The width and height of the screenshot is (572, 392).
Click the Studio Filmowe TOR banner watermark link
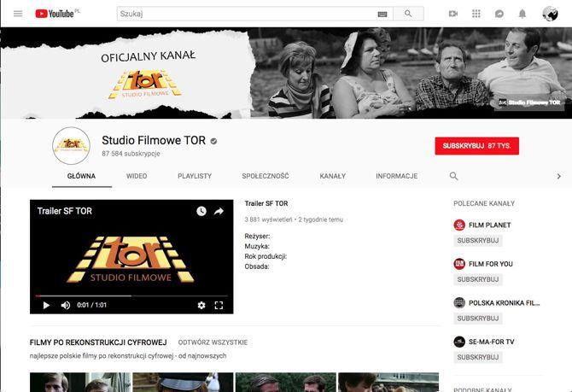pyautogui.click(x=529, y=102)
